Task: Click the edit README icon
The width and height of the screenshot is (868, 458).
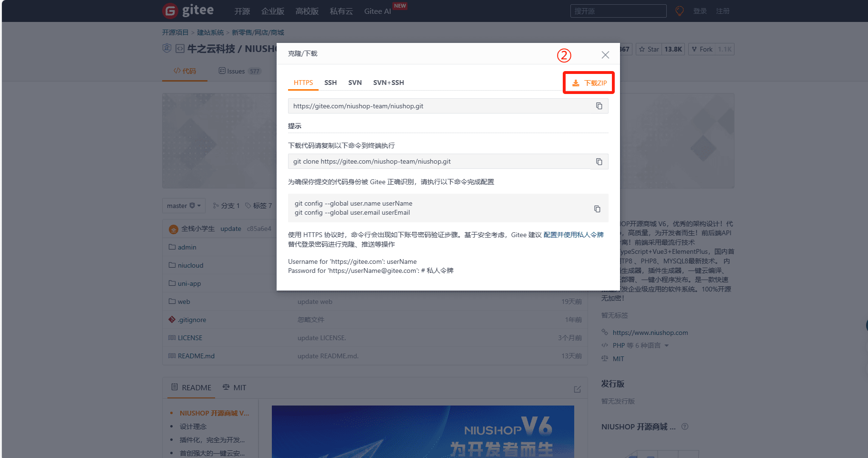Action: (577, 389)
